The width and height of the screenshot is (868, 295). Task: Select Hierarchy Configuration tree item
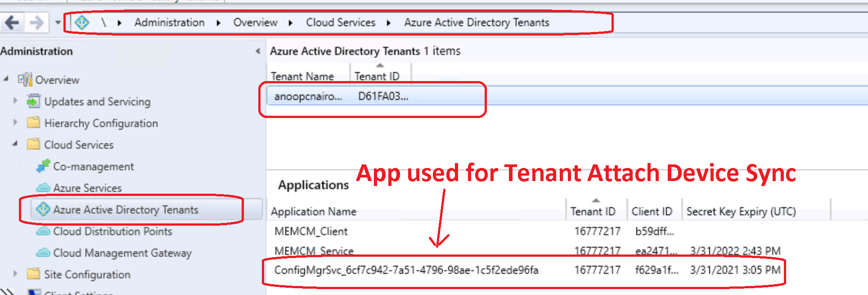pos(101,123)
